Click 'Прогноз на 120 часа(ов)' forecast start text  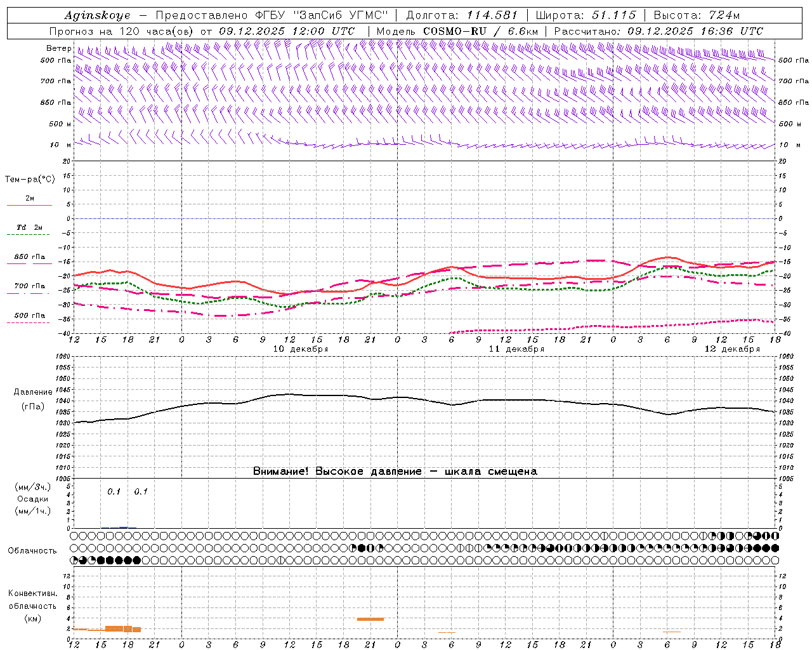[122, 31]
